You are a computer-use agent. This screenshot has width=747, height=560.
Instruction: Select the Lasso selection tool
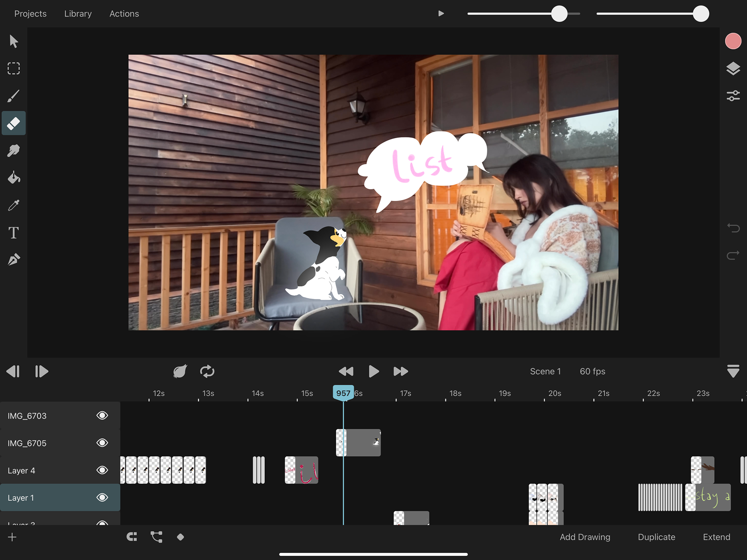click(x=14, y=68)
